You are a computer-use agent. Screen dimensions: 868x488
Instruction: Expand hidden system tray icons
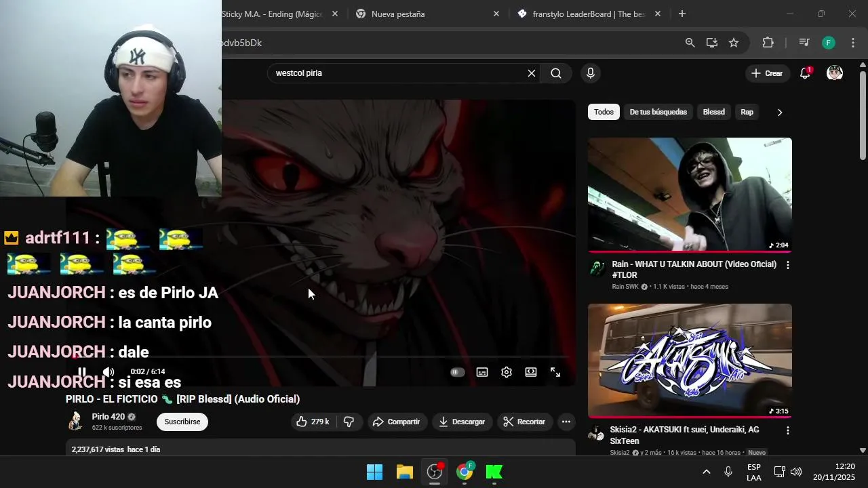706,472
